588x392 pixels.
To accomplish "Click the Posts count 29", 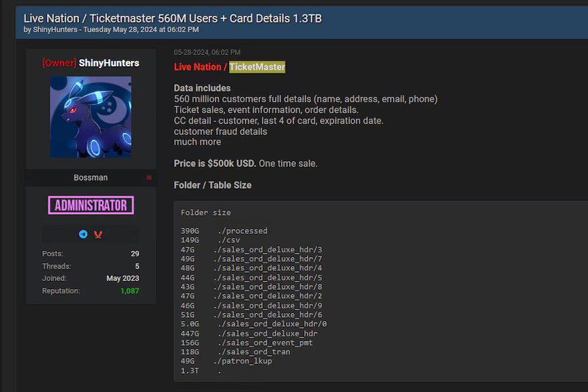I will (135, 254).
